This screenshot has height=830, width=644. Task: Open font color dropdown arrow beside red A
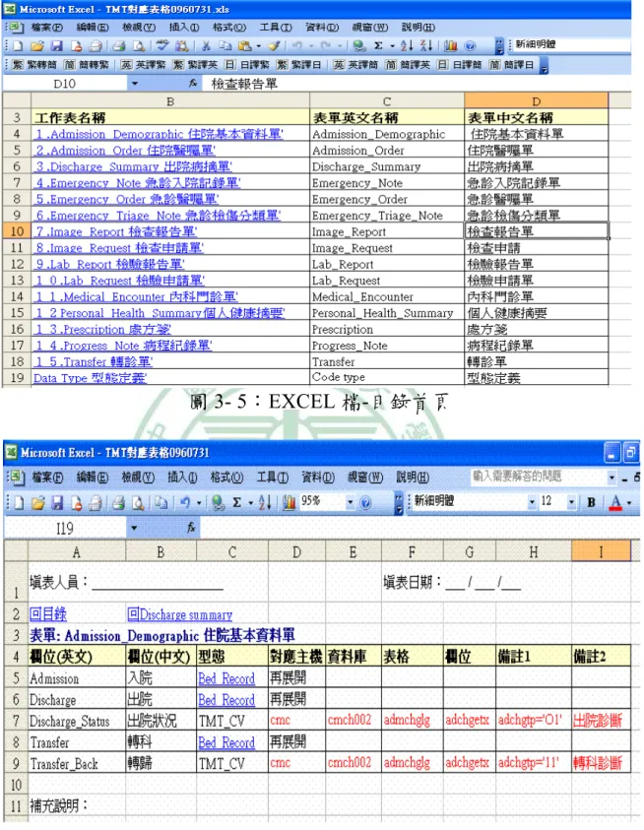coord(629,502)
